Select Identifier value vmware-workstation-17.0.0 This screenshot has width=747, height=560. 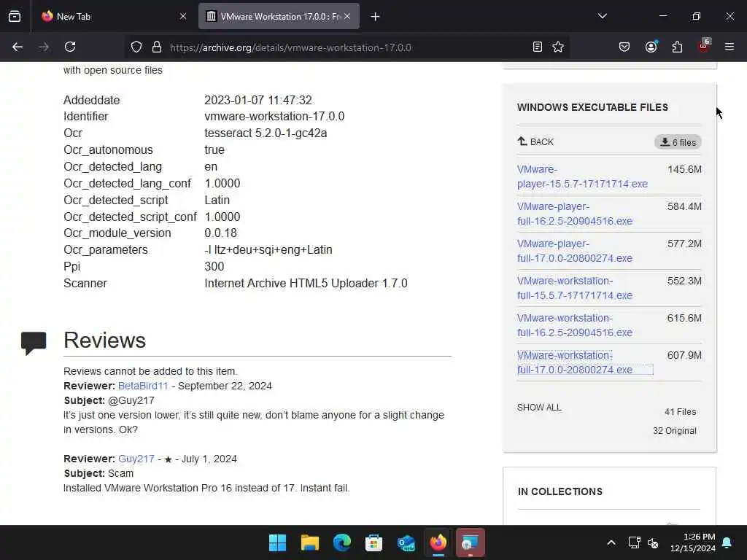tap(274, 117)
